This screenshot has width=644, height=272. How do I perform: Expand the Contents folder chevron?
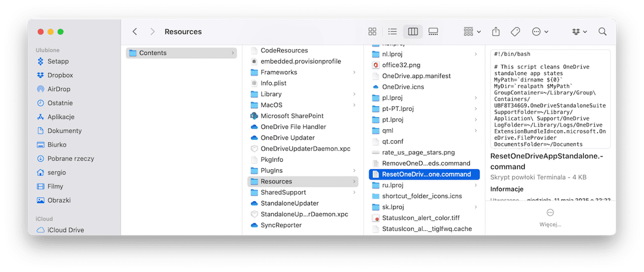(233, 53)
